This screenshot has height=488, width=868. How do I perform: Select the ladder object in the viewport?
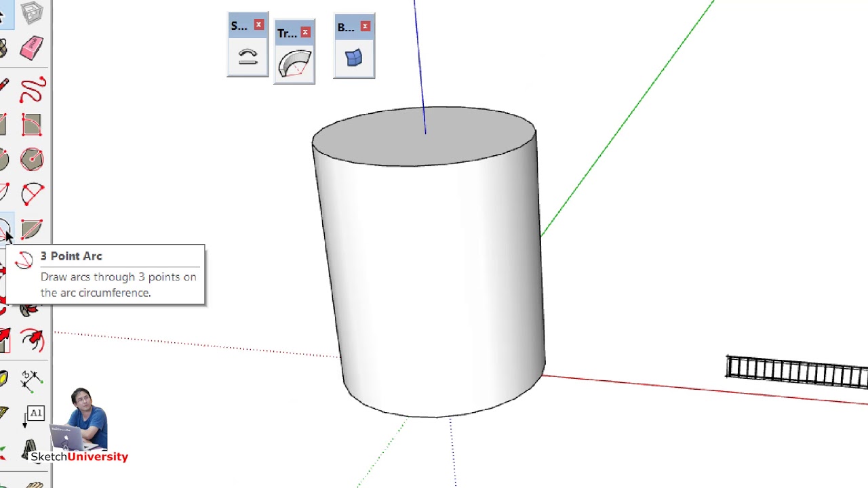click(797, 371)
